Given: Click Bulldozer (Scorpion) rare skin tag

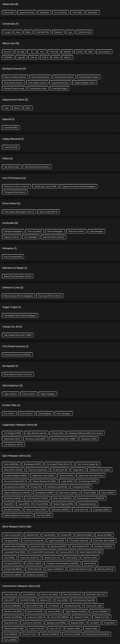Looking at the screenshot, I should point(36,575).
